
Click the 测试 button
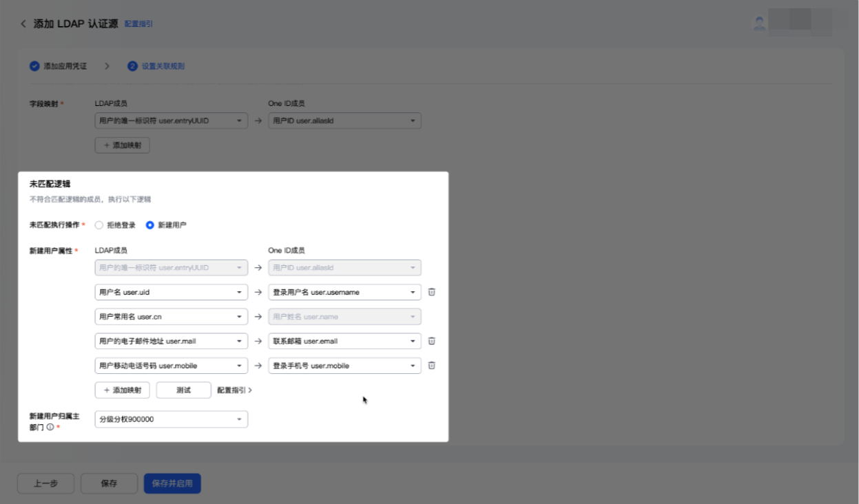pos(183,390)
